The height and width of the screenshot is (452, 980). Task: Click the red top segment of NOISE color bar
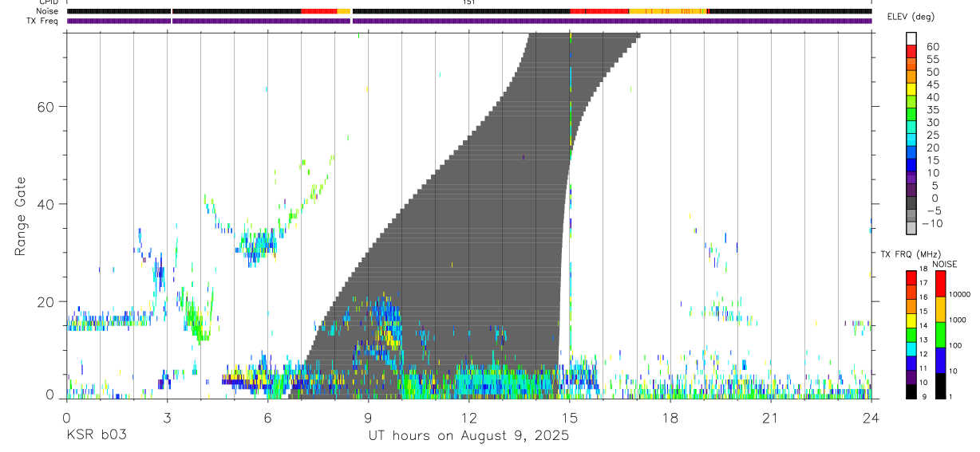[940, 284]
